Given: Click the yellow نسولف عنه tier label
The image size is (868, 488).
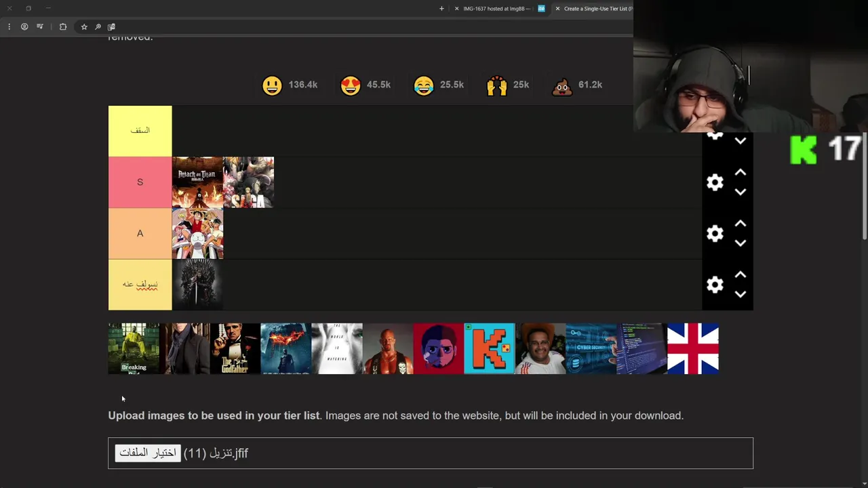Looking at the screenshot, I should point(140,285).
